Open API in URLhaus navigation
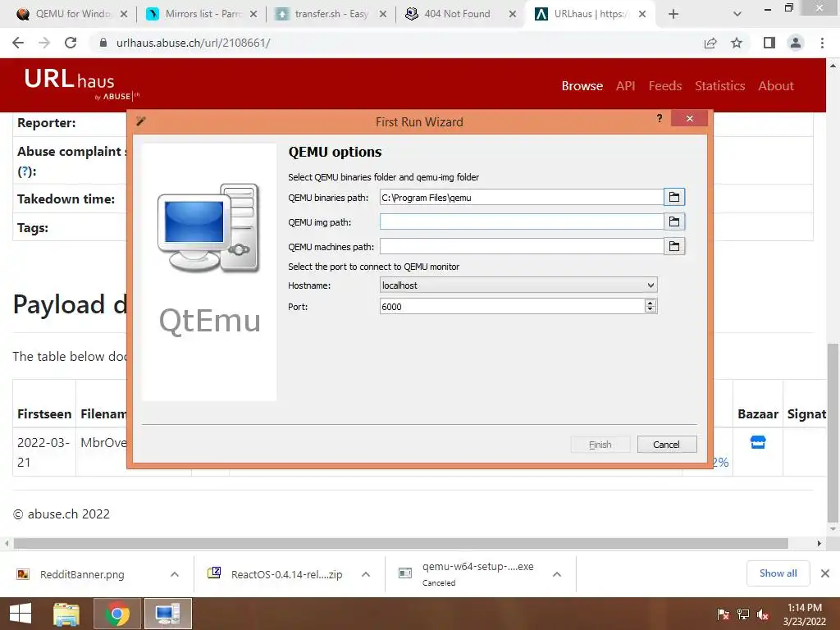 click(x=625, y=85)
